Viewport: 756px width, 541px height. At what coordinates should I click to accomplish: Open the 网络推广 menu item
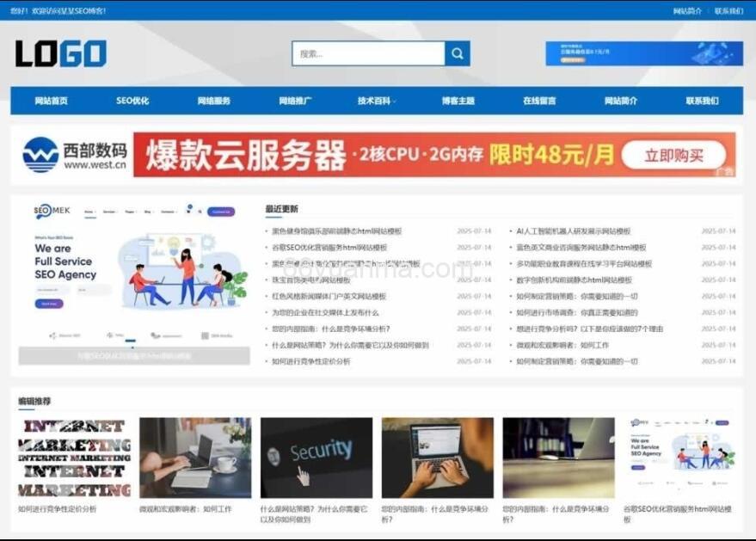click(x=293, y=100)
